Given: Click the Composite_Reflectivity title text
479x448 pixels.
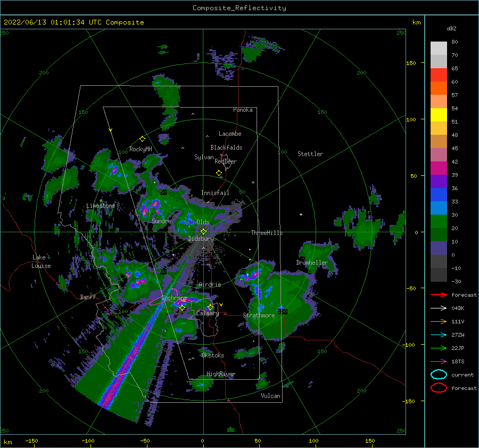Looking at the screenshot, I should (x=240, y=8).
